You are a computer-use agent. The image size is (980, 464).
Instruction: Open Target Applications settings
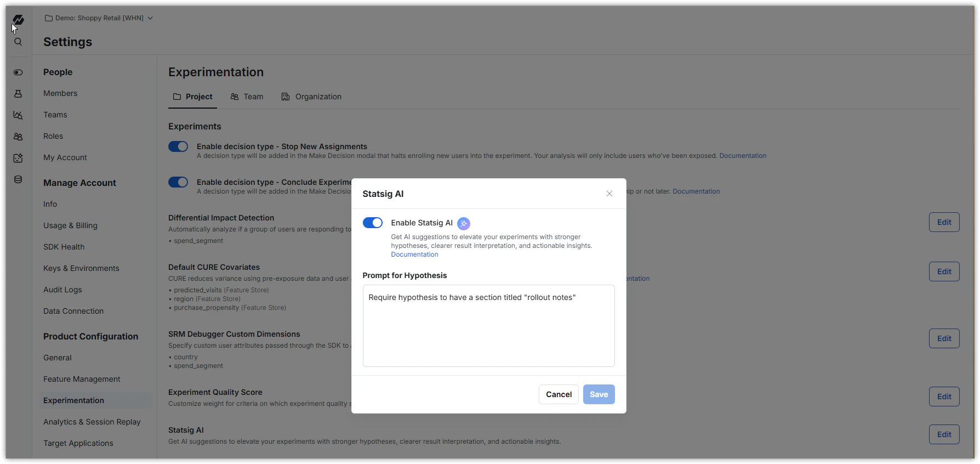click(78, 443)
